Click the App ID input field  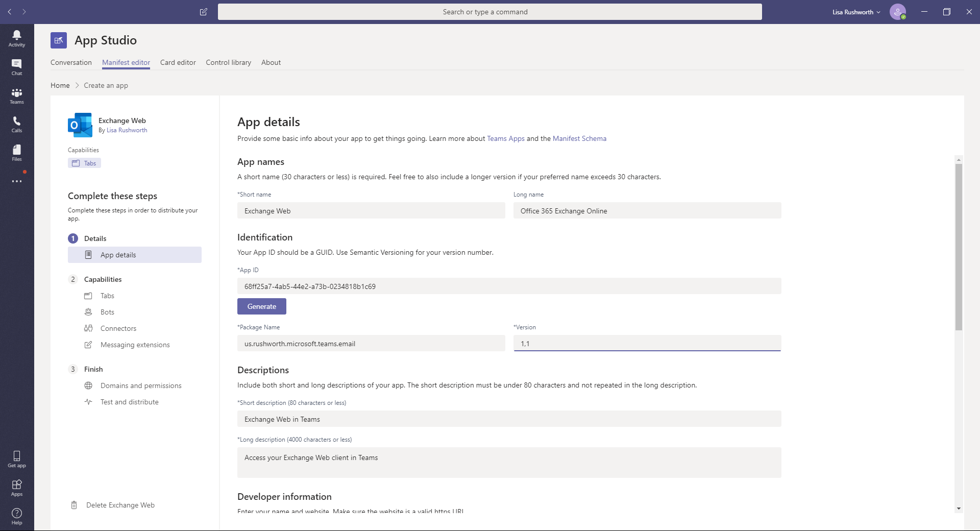point(509,286)
